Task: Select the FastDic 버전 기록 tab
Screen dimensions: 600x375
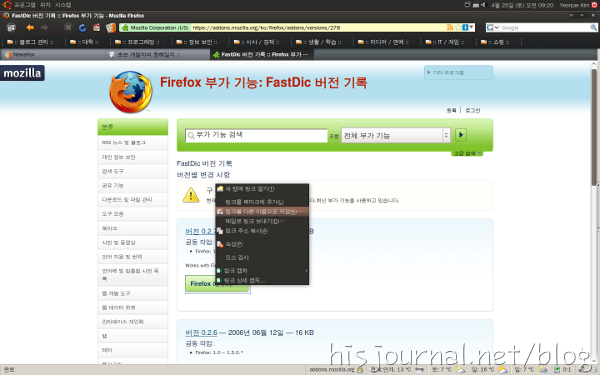Action: 261,54
